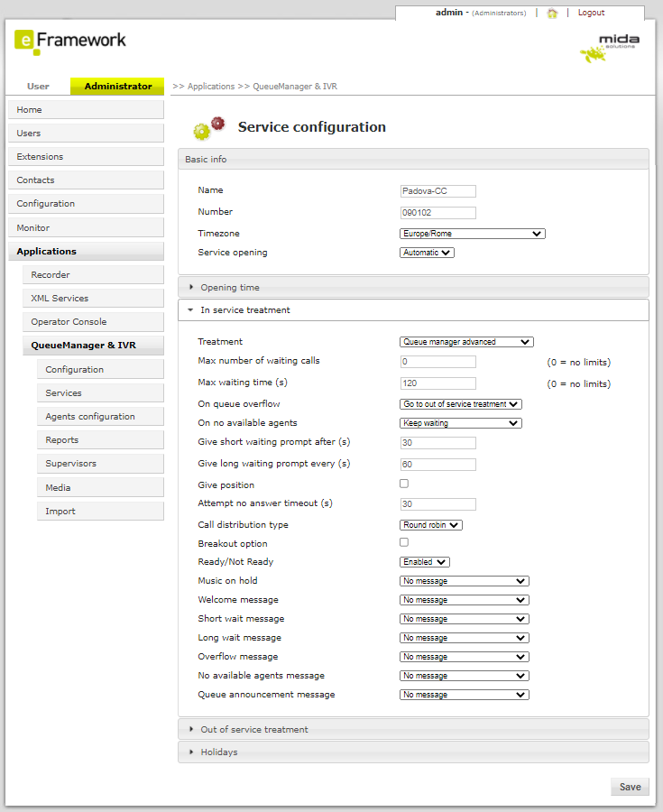Open the Monitor menu item
663x812 pixels.
click(86, 228)
